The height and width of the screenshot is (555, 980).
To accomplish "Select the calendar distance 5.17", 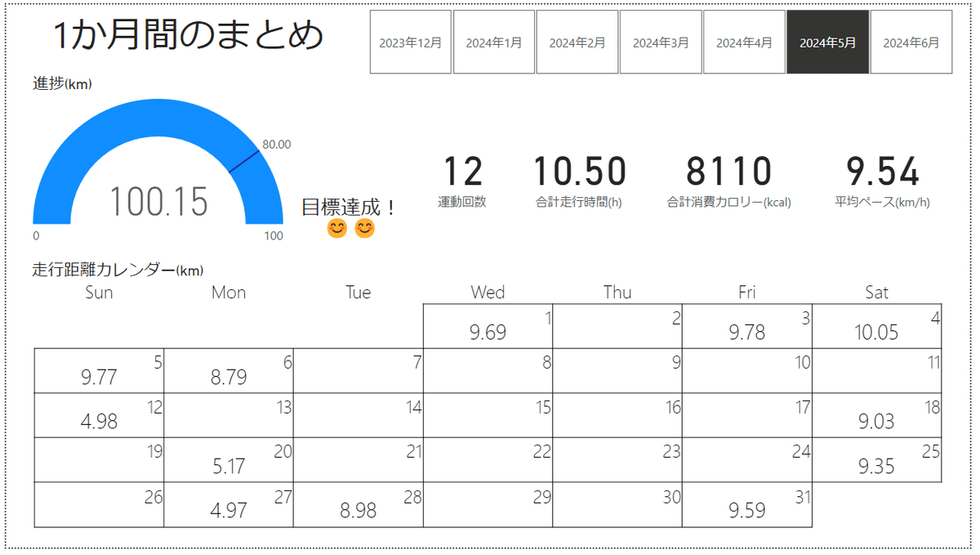I will coord(229,467).
